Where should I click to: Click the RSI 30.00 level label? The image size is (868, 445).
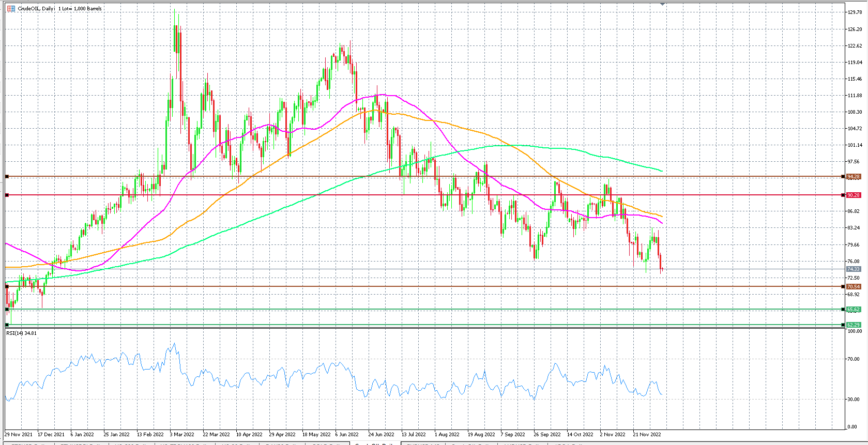(x=854, y=400)
